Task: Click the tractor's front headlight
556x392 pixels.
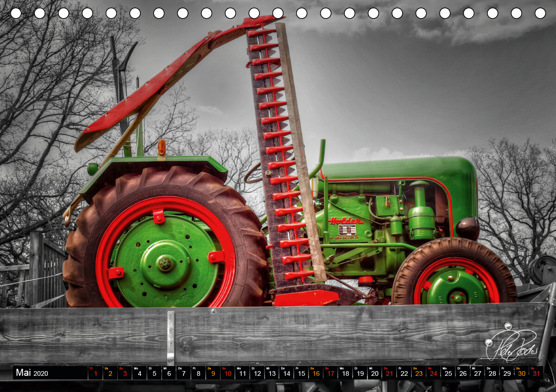Action: (468, 228)
